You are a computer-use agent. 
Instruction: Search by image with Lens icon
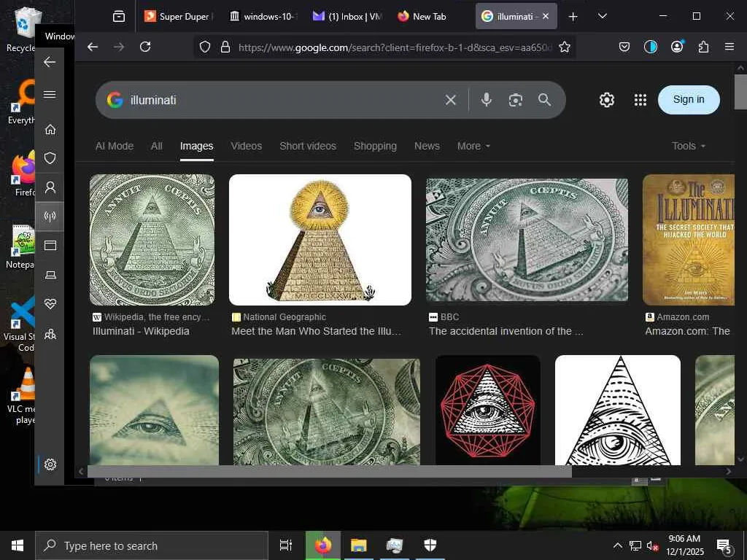(x=516, y=100)
